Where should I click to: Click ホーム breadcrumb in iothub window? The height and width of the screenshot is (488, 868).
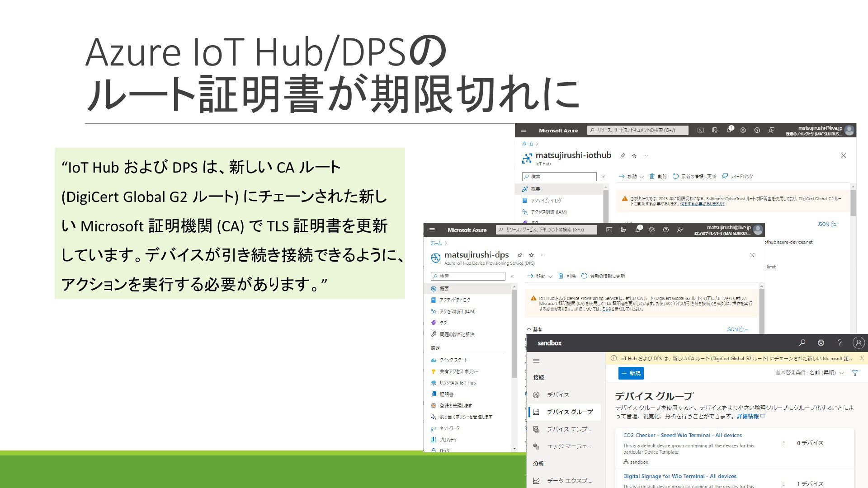[x=528, y=144]
